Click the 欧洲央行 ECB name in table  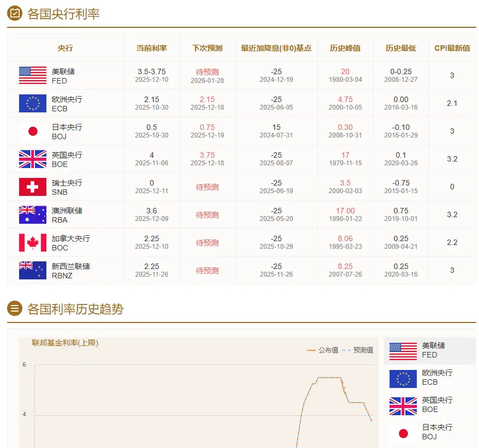[67, 104]
